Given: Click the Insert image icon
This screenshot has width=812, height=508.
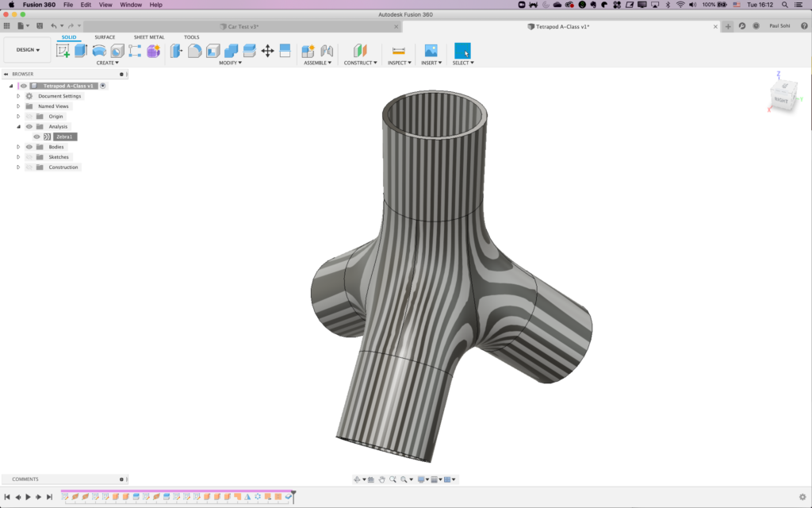Looking at the screenshot, I should pos(431,51).
